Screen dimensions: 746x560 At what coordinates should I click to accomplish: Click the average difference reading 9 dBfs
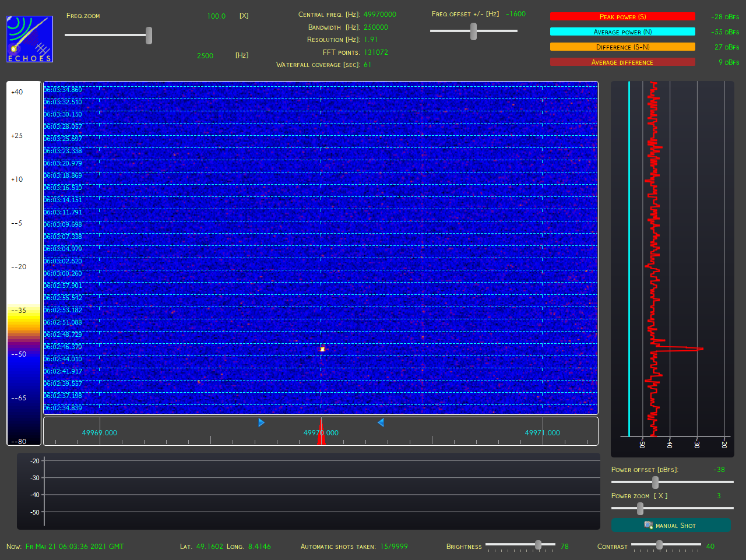pyautogui.click(x=729, y=62)
